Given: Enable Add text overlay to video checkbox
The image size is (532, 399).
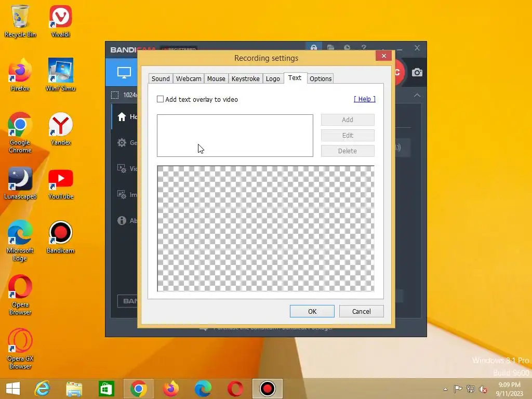Looking at the screenshot, I should (x=160, y=99).
